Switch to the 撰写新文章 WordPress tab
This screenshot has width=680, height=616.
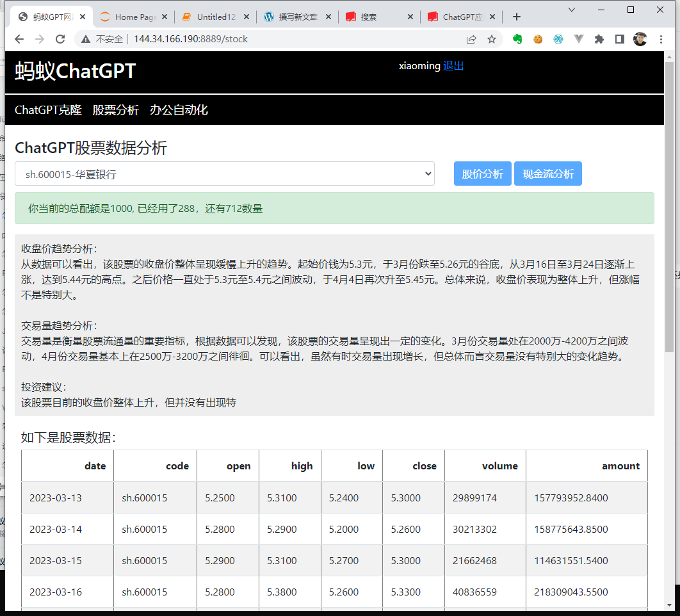click(298, 17)
